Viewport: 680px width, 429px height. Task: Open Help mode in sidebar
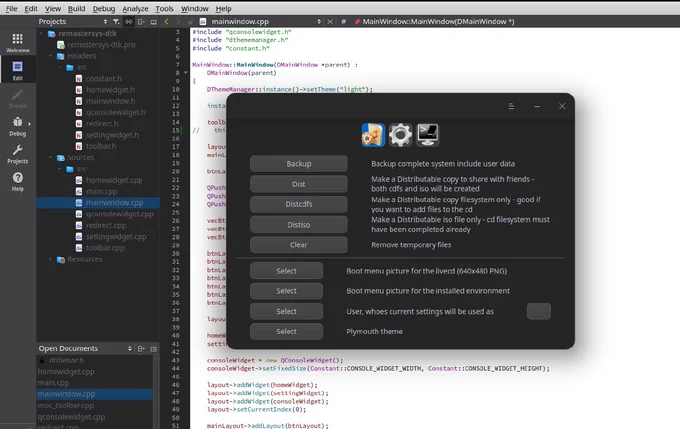18,182
